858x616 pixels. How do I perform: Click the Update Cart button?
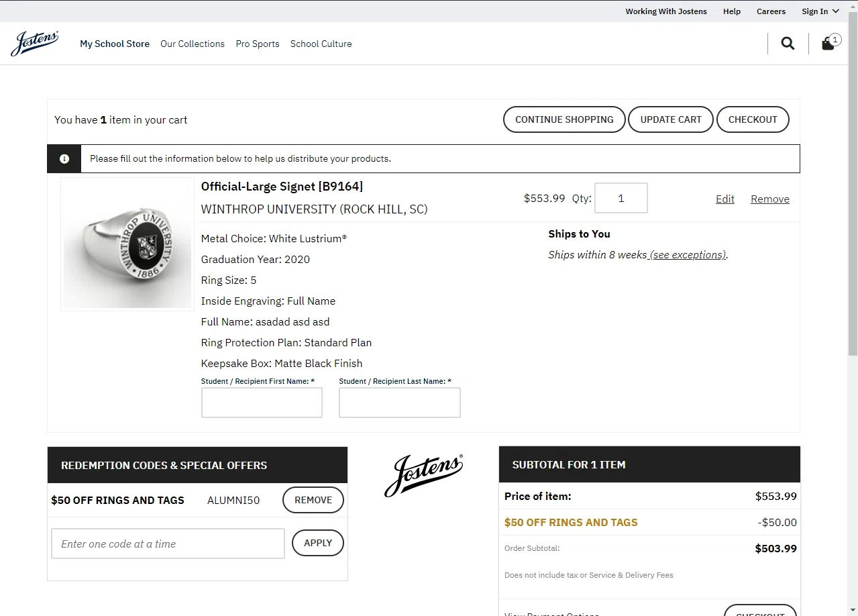click(x=671, y=119)
